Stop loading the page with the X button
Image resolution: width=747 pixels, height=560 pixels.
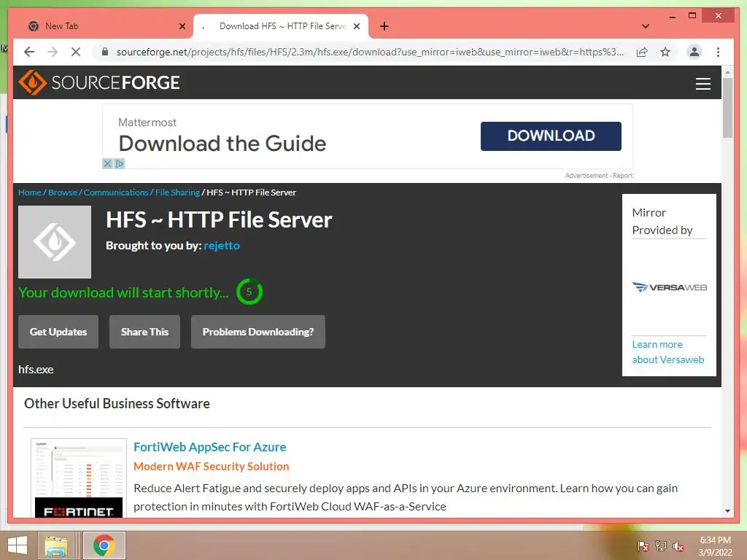click(x=76, y=52)
